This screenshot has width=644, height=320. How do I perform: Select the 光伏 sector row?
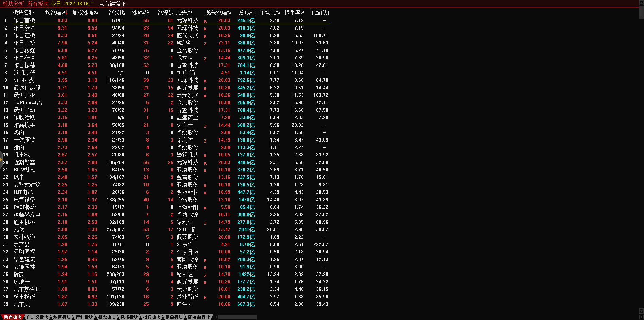[19, 230]
